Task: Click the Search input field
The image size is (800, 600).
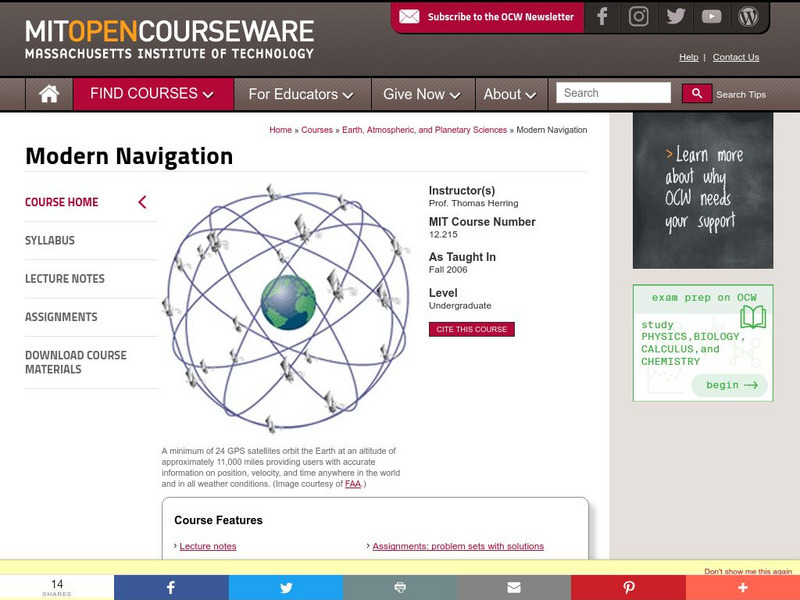Action: point(613,93)
